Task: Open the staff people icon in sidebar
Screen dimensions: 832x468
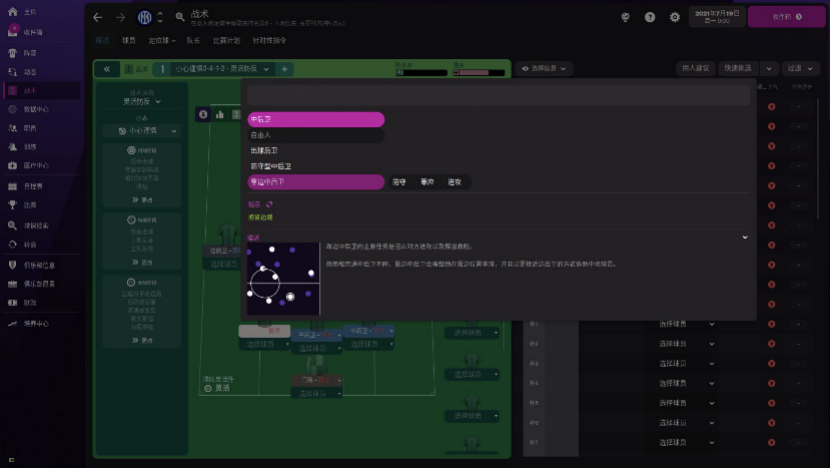Action: pos(13,128)
